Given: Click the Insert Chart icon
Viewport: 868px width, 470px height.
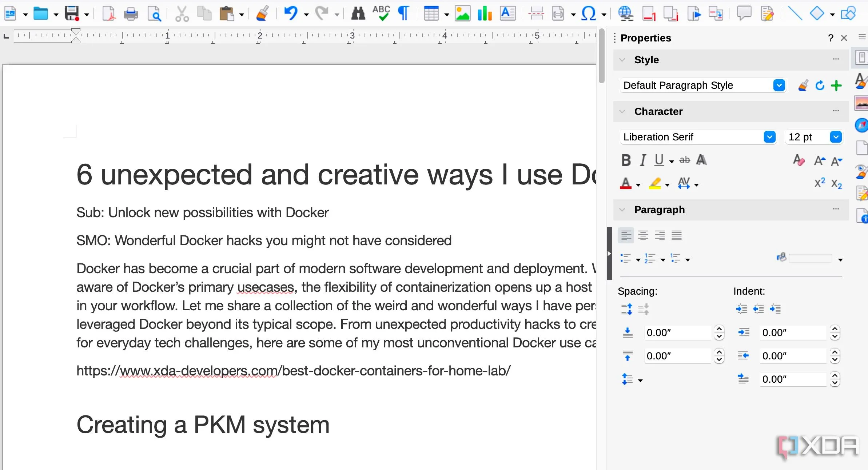Looking at the screenshot, I should [x=485, y=14].
